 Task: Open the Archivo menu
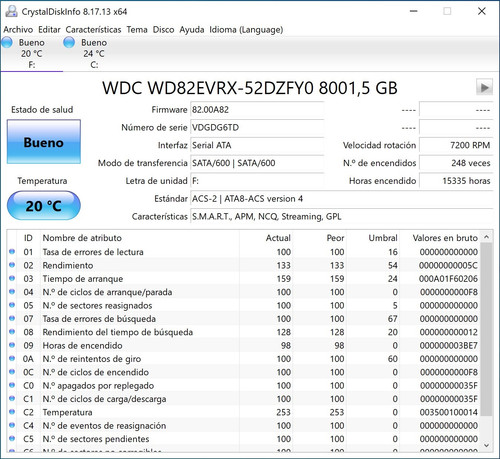[18, 30]
